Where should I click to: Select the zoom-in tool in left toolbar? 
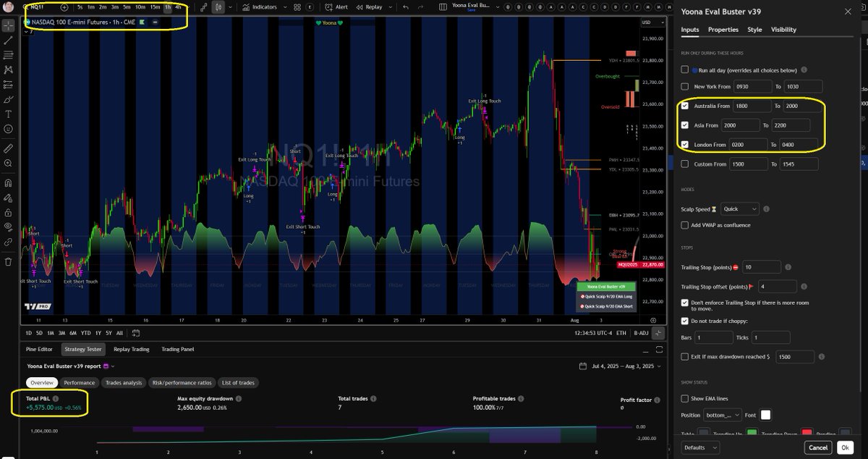point(8,163)
